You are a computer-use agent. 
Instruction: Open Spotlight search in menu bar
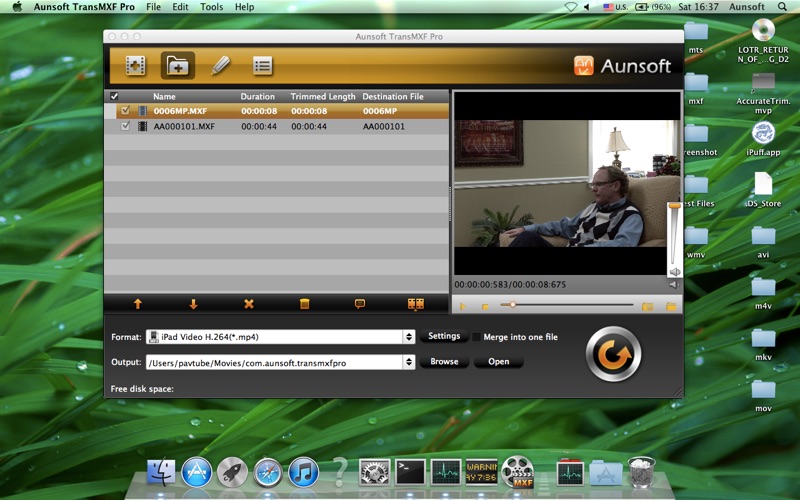[x=782, y=7]
